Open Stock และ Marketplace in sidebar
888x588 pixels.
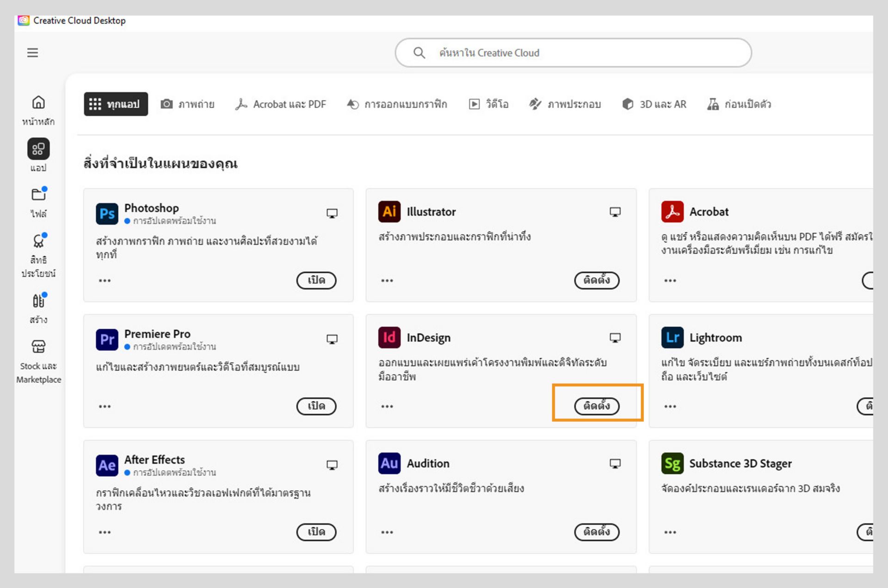[x=38, y=347]
